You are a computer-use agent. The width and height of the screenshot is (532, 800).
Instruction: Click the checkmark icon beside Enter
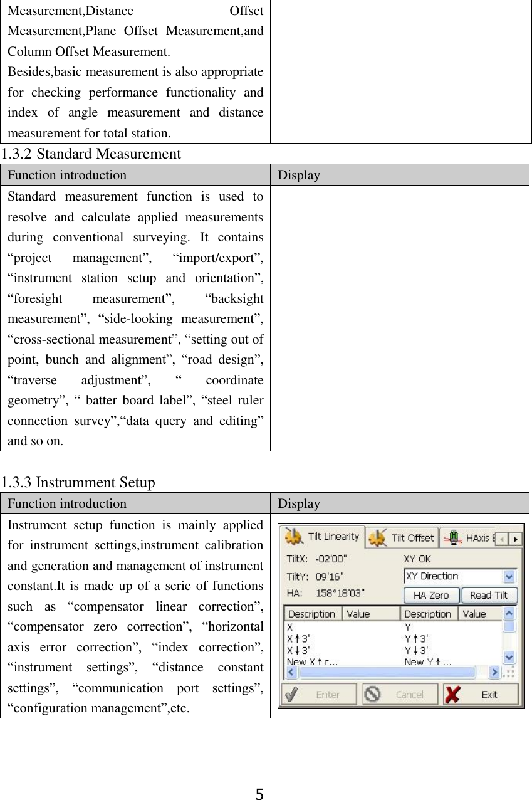pos(291,694)
